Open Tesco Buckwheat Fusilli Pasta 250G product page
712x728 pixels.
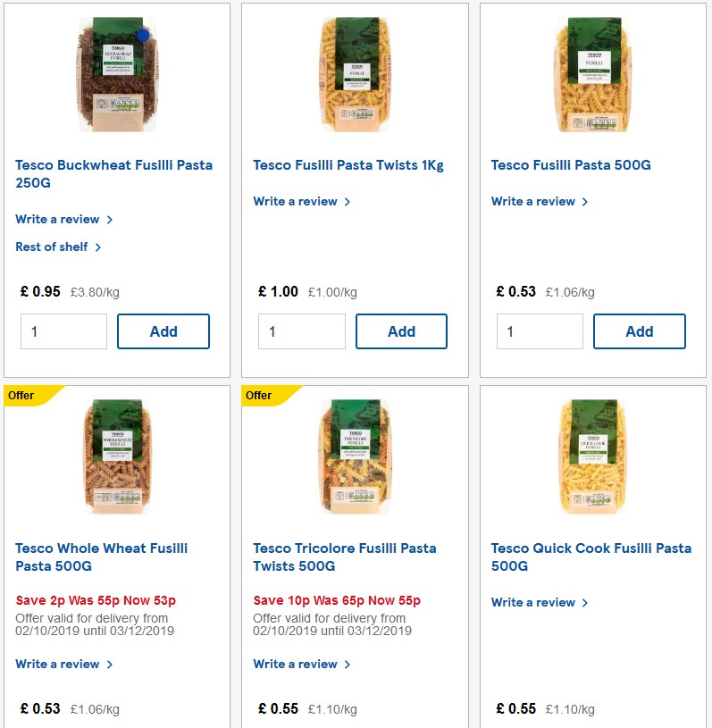(x=113, y=173)
